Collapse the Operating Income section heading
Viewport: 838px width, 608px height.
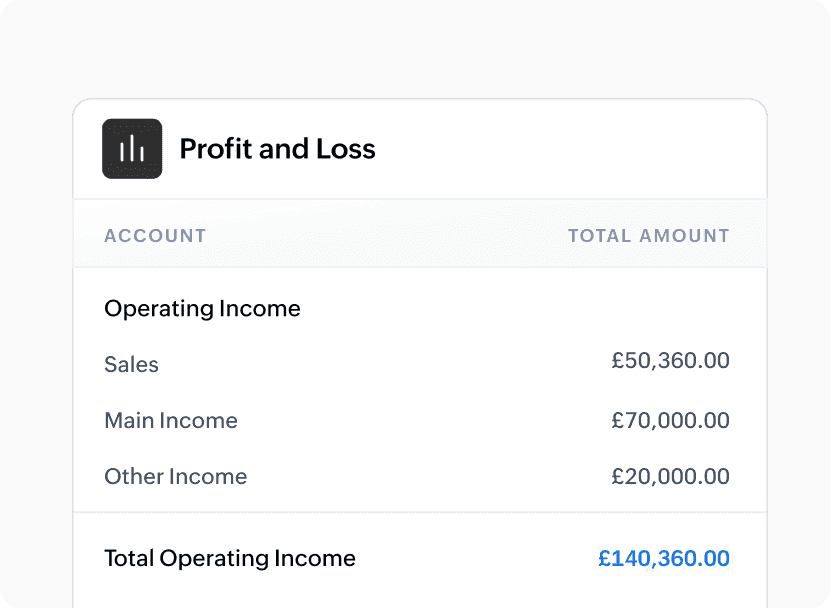point(202,309)
